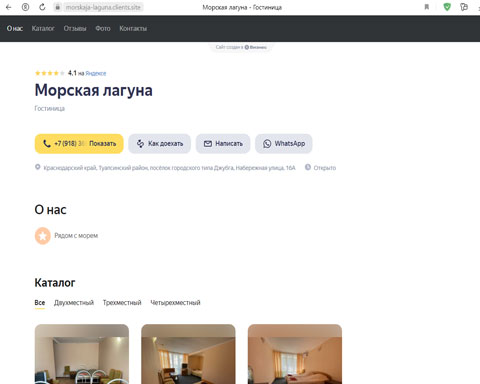Click the orange star Рядом с морем icon
This screenshot has width=480, height=384.
[x=43, y=236]
